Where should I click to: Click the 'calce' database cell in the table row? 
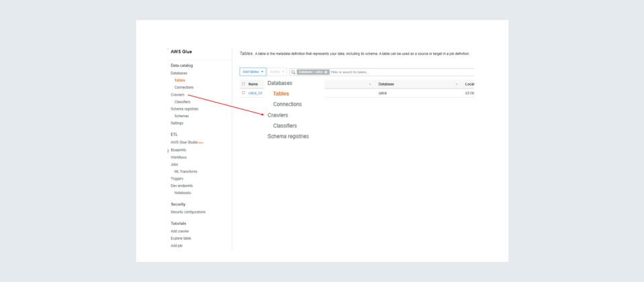click(x=382, y=93)
